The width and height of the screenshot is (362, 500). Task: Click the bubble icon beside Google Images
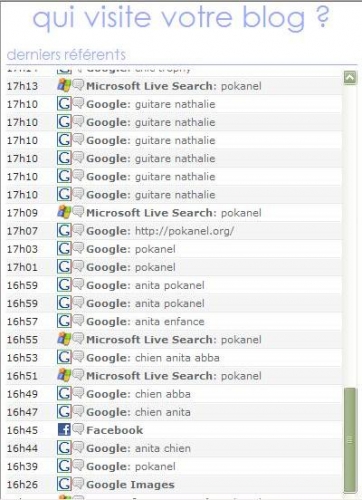point(78,483)
